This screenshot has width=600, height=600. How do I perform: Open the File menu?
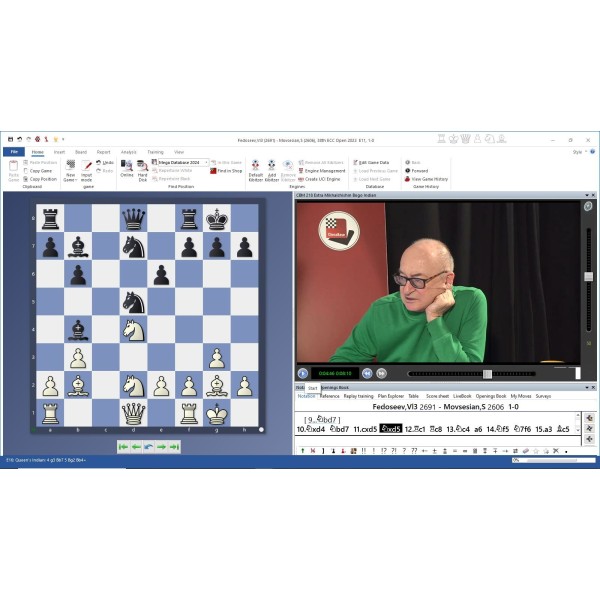point(14,152)
